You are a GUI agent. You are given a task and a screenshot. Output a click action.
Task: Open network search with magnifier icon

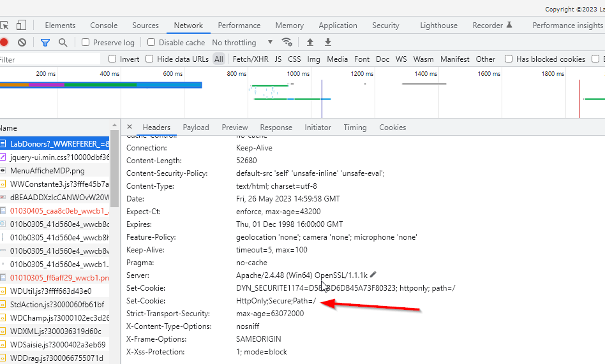[63, 43]
